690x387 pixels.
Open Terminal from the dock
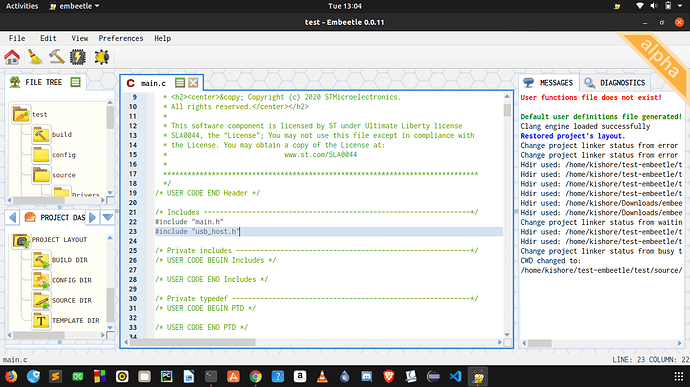(211, 376)
